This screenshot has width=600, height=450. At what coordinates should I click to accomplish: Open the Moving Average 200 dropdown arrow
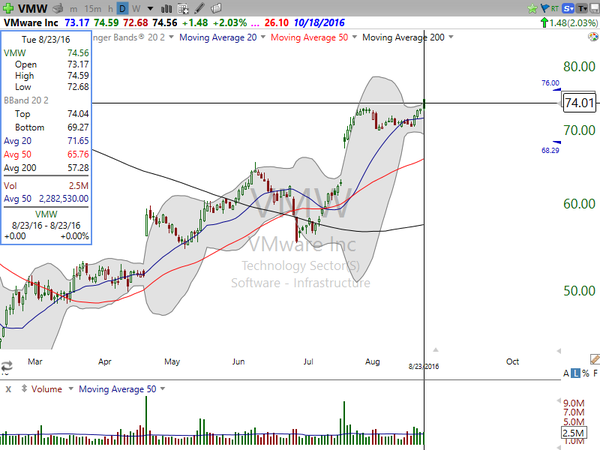[451, 37]
